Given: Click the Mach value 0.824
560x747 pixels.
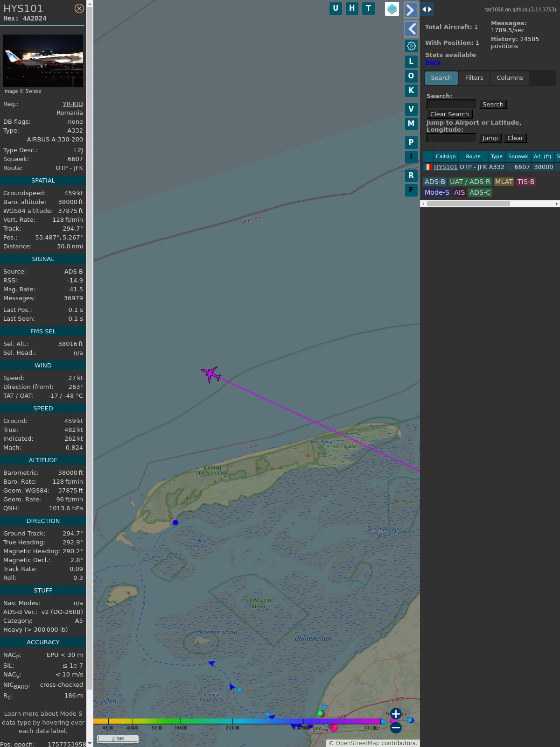Looking at the screenshot, I should pyautogui.click(x=74, y=448).
